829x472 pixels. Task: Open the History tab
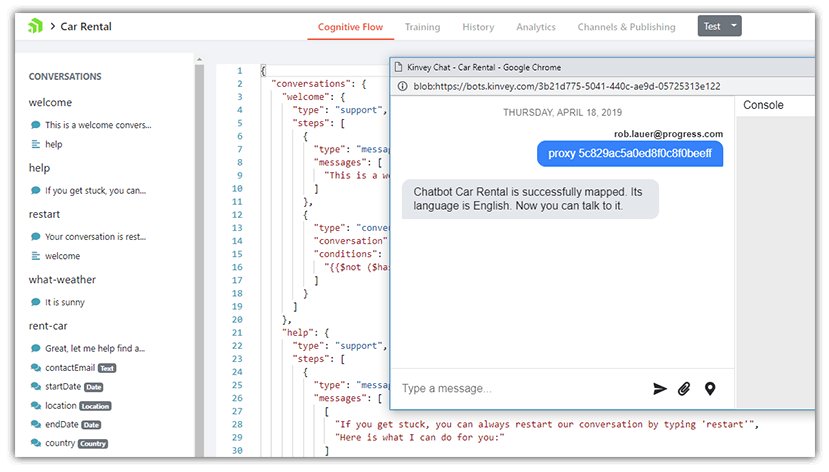478,27
